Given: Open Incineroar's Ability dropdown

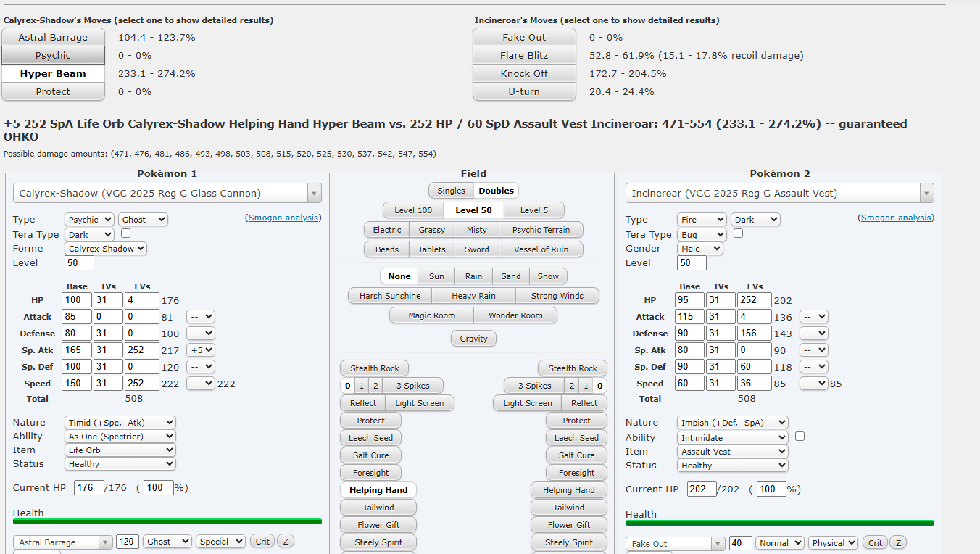Looking at the screenshot, I should pos(733,438).
